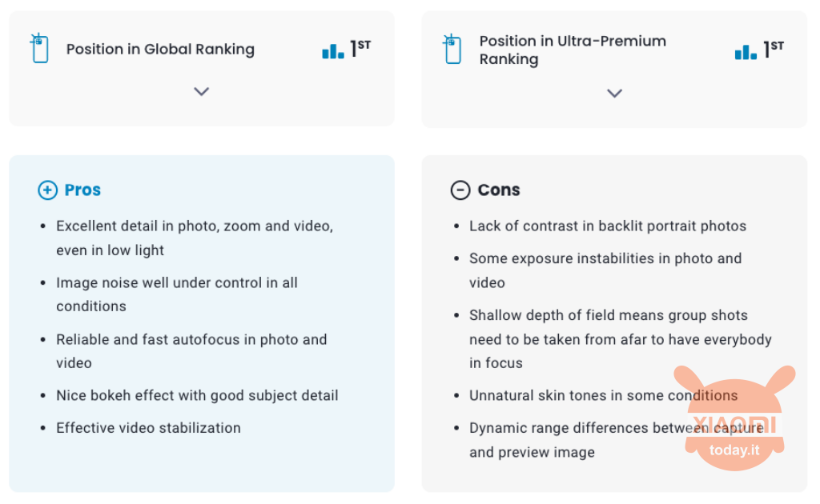Viewport: 820px width, 504px height.
Task: Expand the Position in Global Ranking chevron
Action: (201, 91)
